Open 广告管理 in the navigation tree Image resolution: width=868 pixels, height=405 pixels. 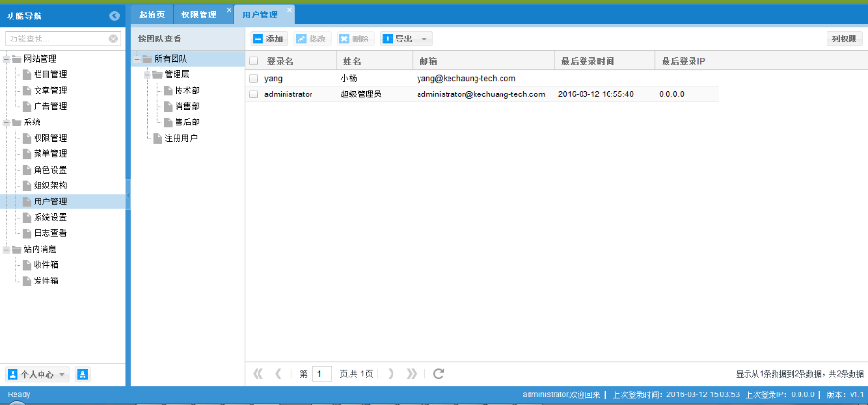click(50, 106)
